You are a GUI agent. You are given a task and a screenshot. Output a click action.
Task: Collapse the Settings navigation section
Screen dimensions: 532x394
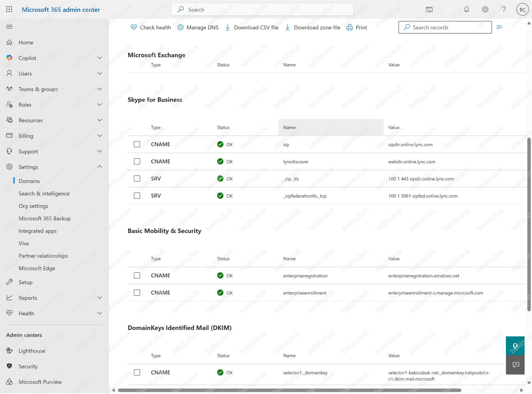[100, 167]
